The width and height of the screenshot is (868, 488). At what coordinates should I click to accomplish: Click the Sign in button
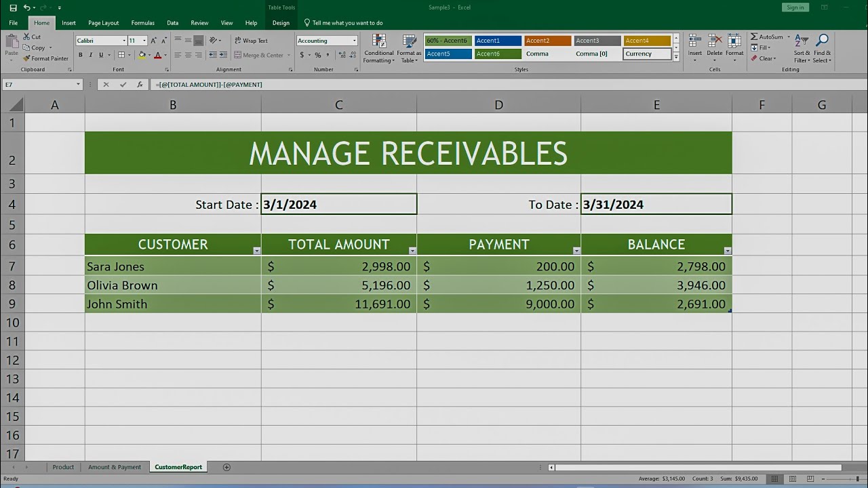pos(795,7)
